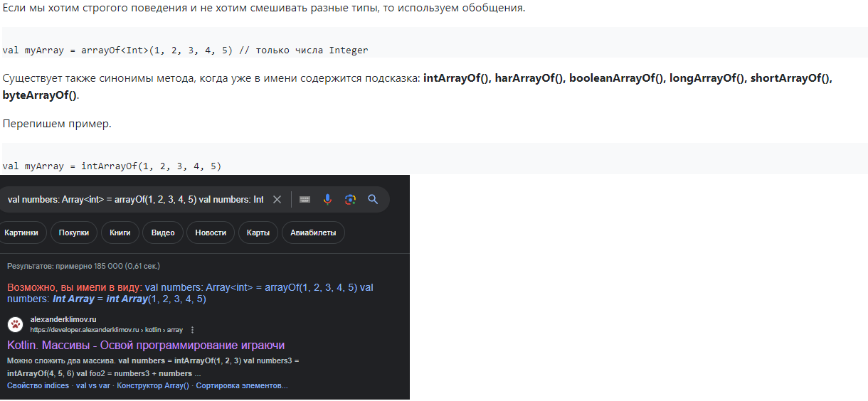Image resolution: width=868 pixels, height=401 pixels.
Task: Open three-dot menu beside result URL
Action: coord(192,330)
